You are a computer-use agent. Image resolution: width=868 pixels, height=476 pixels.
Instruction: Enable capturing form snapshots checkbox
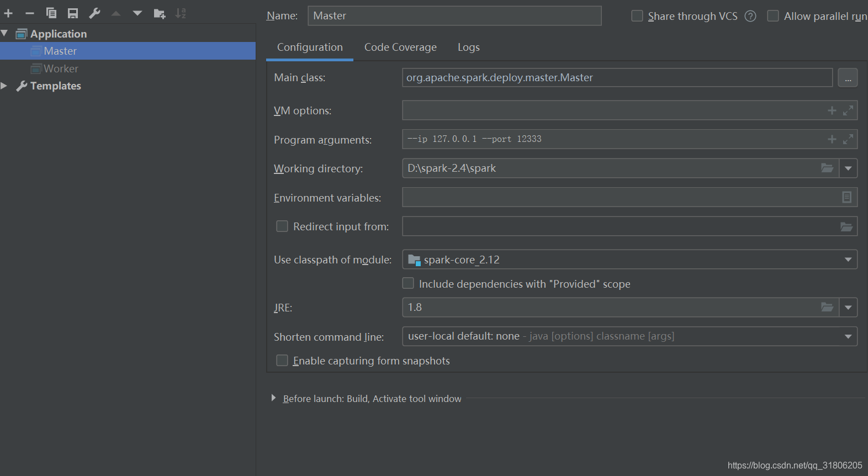coord(282,361)
